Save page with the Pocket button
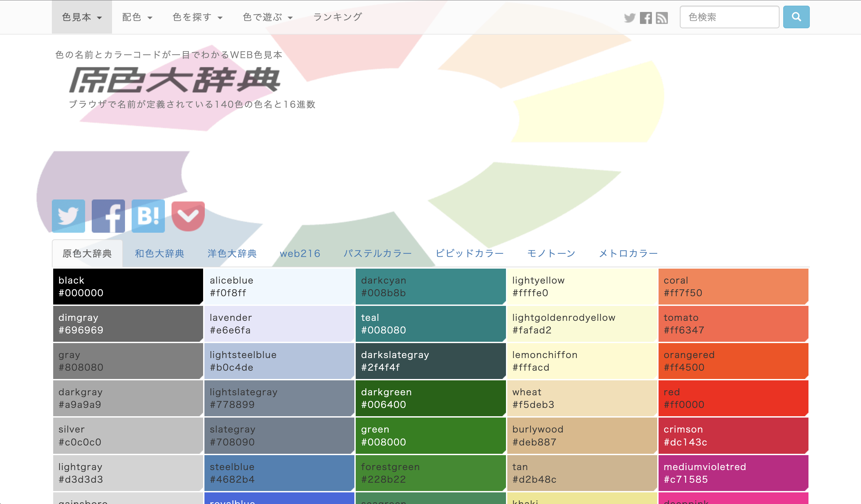Screen dimensions: 861x504 coord(188,216)
